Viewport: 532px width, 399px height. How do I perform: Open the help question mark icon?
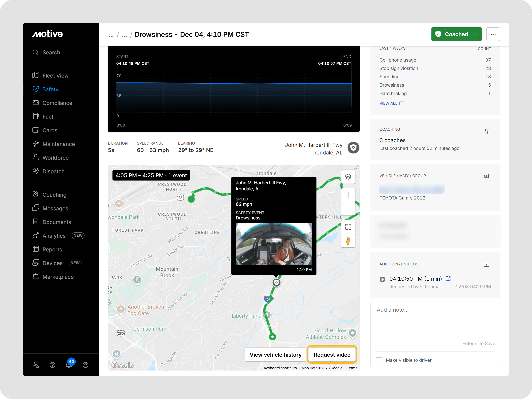[52, 365]
